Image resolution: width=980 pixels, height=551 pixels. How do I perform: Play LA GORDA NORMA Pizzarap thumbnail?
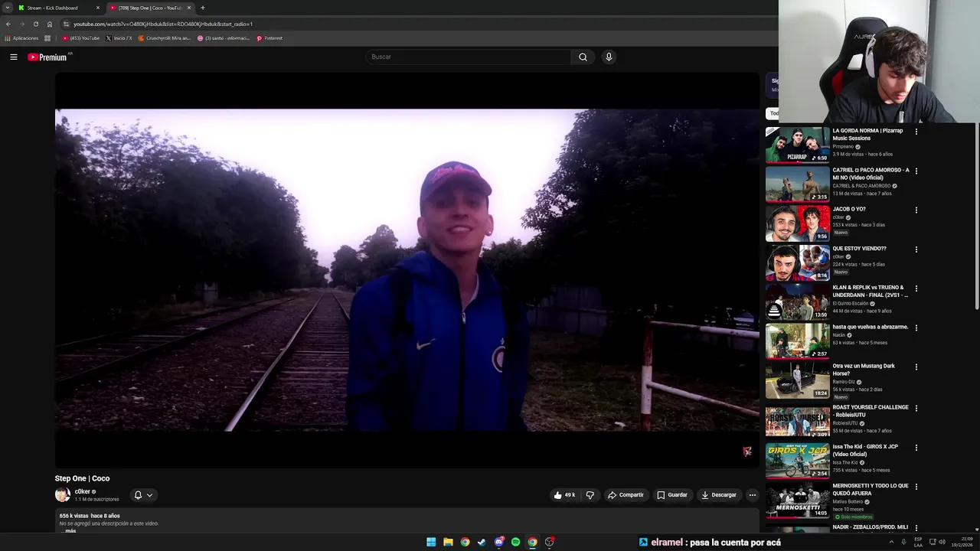(797, 145)
